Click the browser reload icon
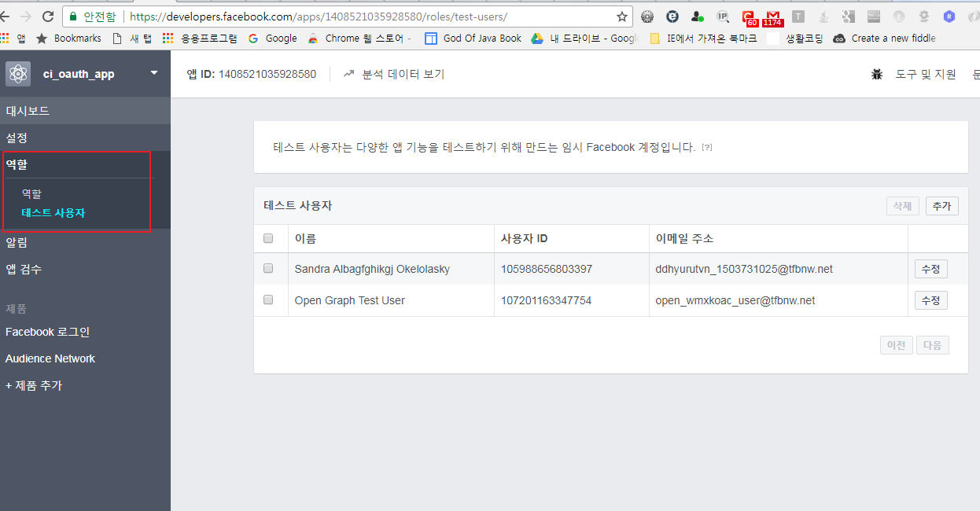980x511 pixels. 47,17
